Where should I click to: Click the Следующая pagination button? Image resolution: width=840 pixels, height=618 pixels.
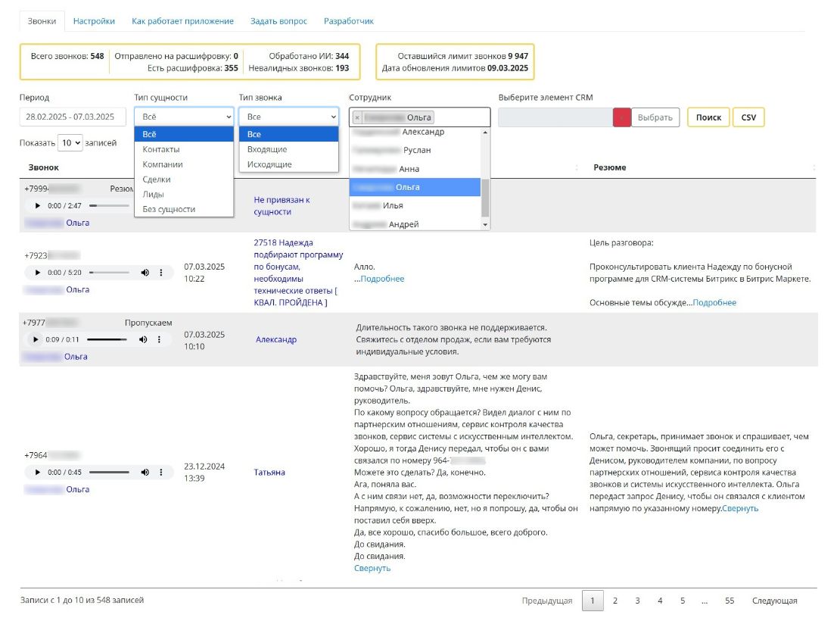(775, 601)
